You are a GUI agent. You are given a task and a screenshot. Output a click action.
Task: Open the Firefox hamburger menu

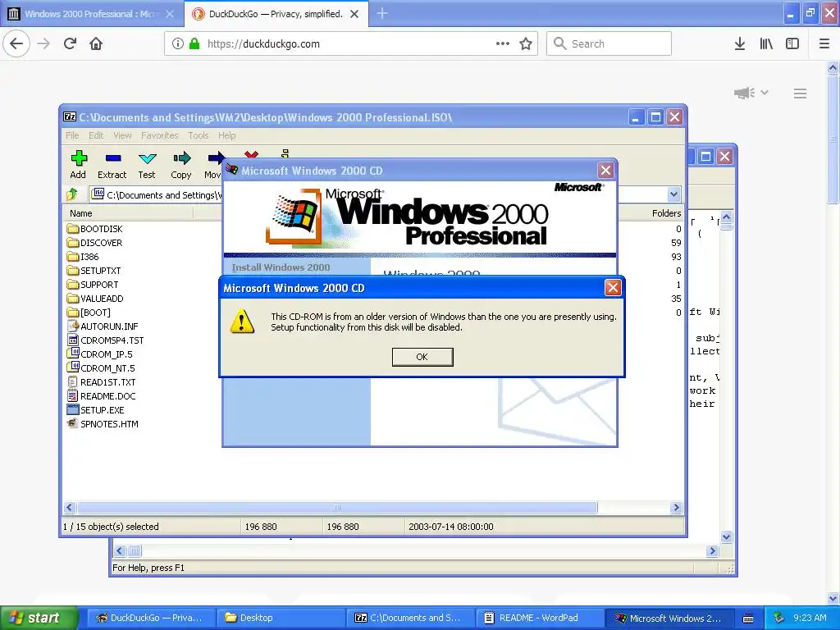824,43
